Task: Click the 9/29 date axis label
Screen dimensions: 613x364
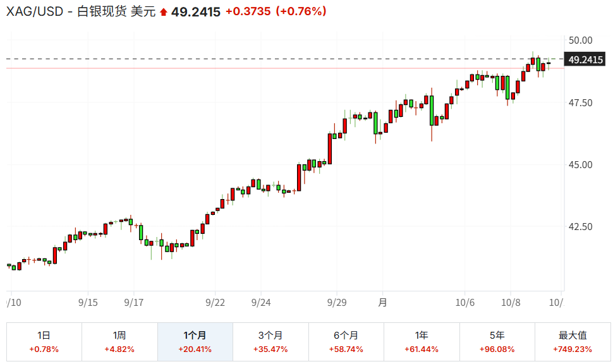Action: [x=337, y=303]
